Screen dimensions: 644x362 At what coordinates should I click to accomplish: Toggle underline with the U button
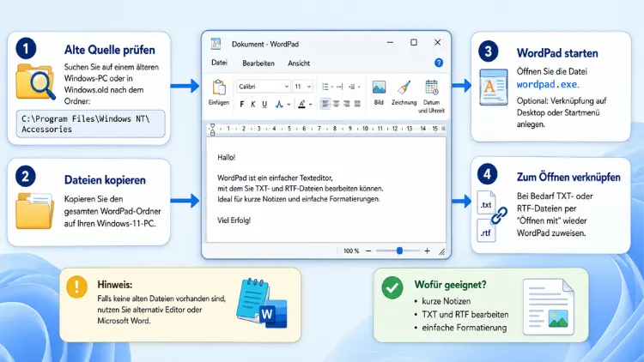tap(264, 105)
